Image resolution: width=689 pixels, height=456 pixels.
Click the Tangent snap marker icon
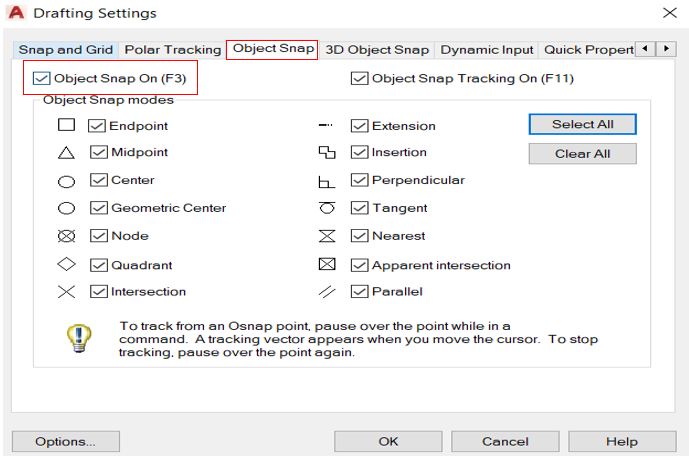point(327,208)
